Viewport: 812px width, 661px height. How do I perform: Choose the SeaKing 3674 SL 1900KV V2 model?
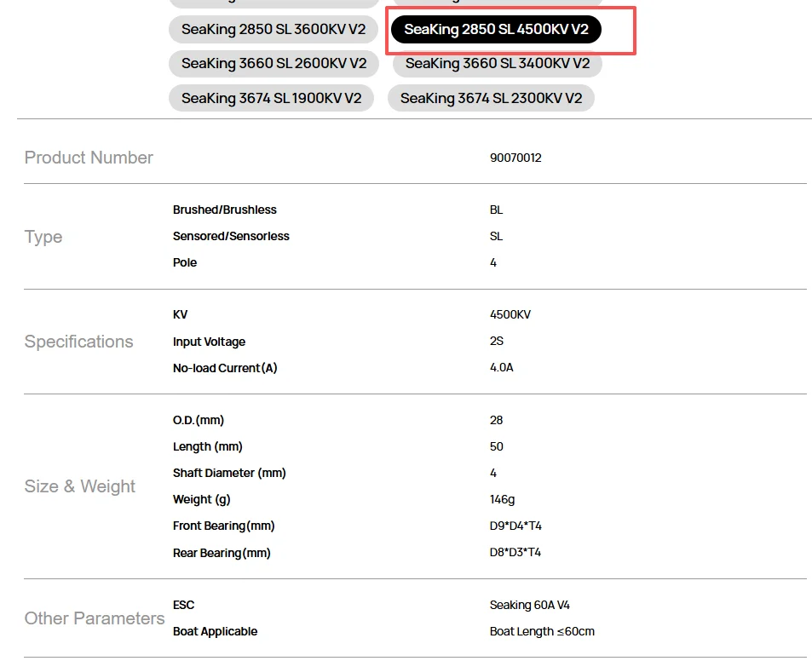click(271, 98)
